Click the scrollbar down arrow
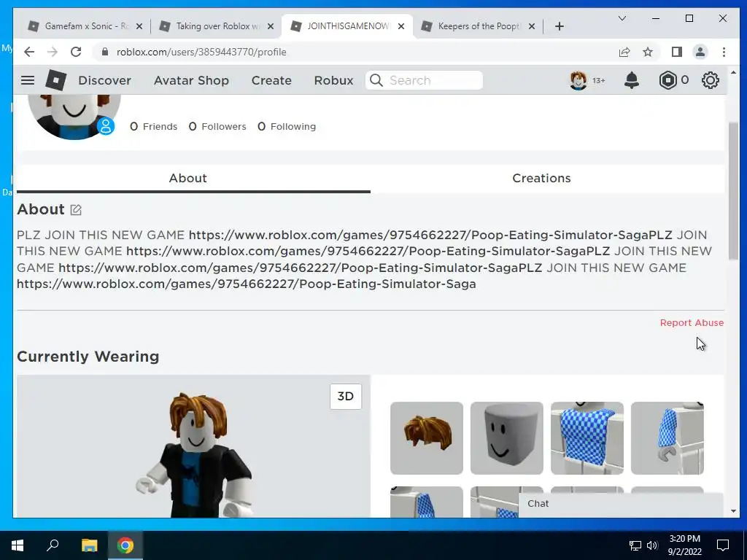 (x=733, y=511)
